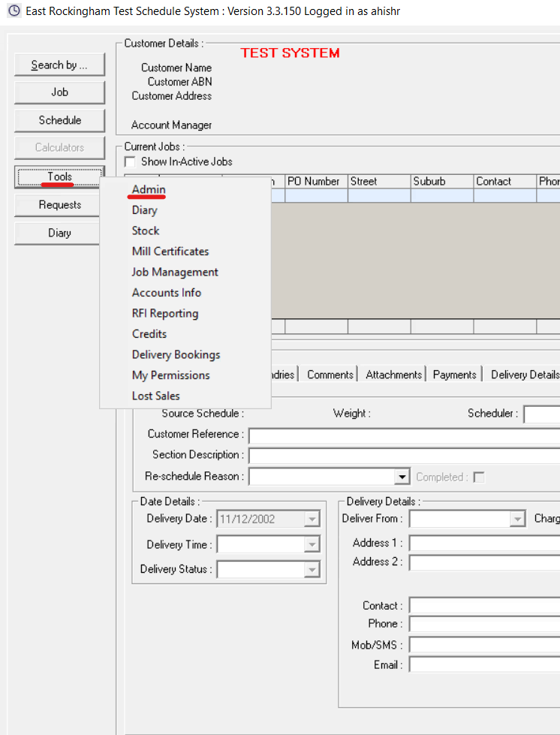The width and height of the screenshot is (560, 735).
Task: Open the Delivery Details tab
Action: click(x=525, y=375)
